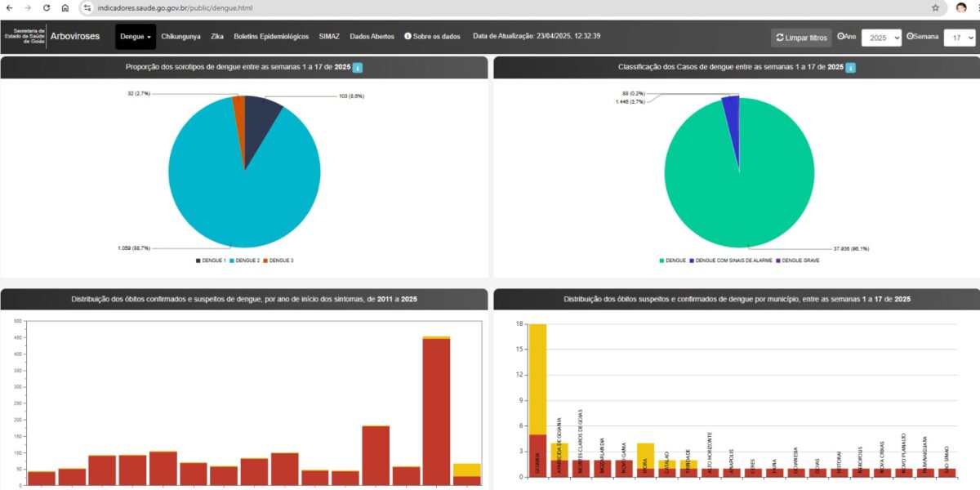Click the browser home icon
This screenshot has width=980, height=490.
(x=65, y=7)
